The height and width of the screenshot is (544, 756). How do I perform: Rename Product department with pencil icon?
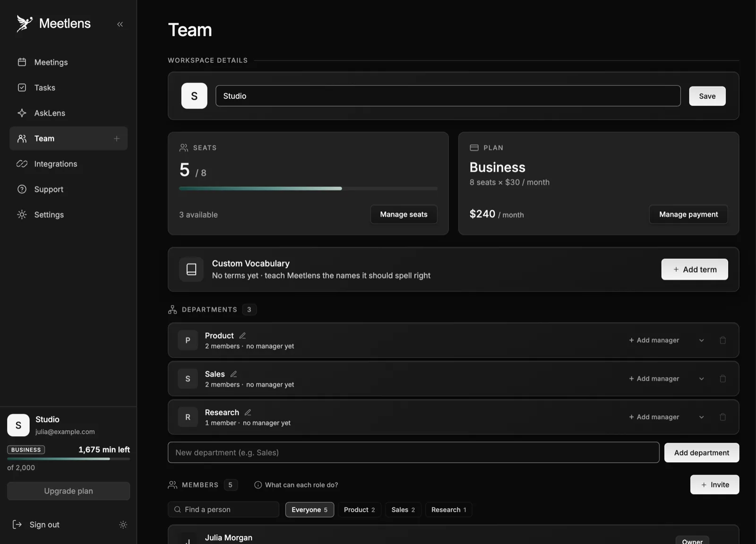[242, 336]
